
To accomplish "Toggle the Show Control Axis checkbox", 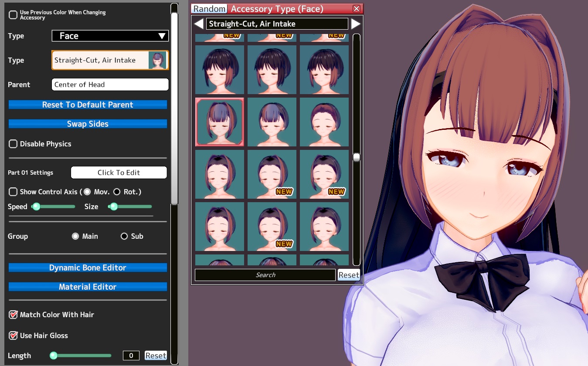I will tap(13, 192).
